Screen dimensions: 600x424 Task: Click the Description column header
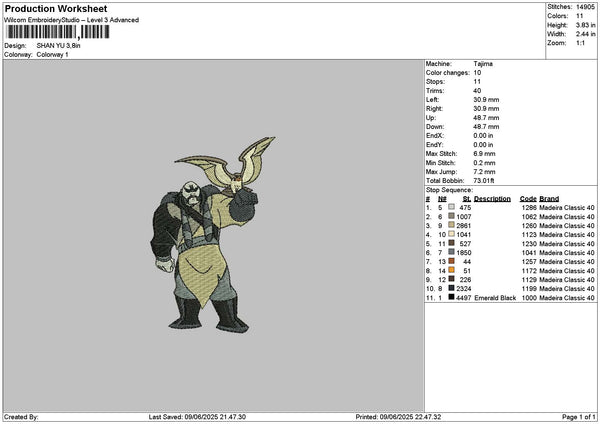coord(492,199)
